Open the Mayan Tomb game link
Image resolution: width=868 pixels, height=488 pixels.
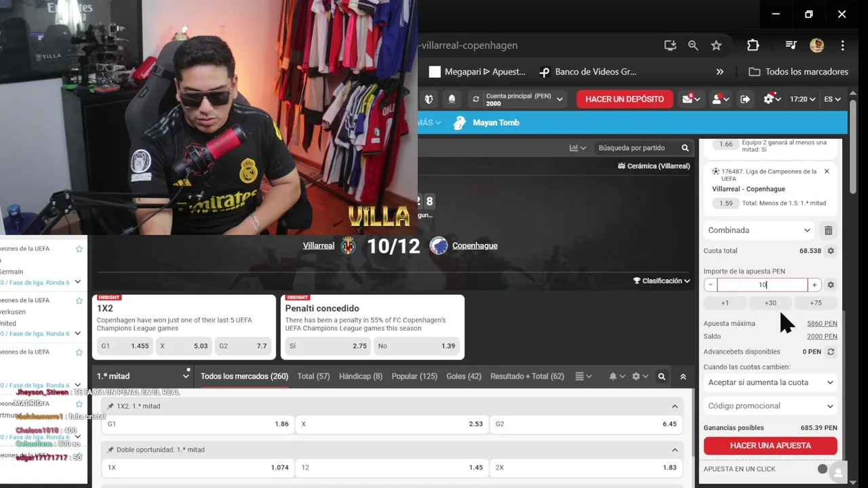click(486, 123)
